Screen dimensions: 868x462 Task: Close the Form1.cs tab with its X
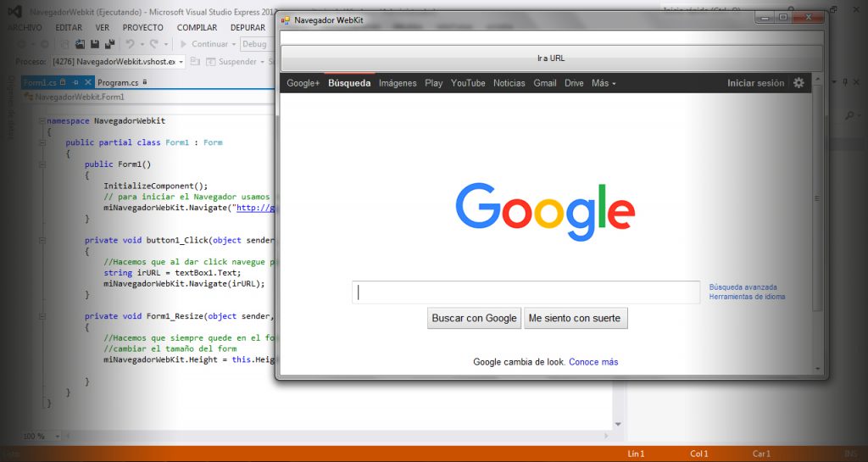coord(88,82)
